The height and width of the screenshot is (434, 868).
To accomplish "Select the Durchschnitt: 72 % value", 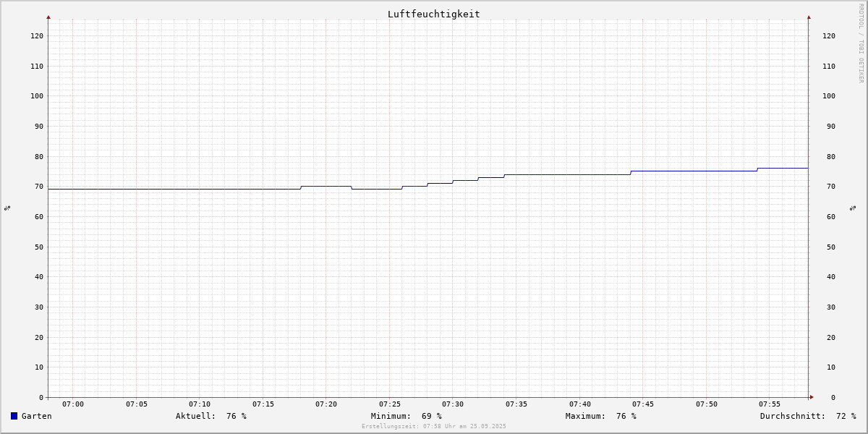I will [x=808, y=416].
